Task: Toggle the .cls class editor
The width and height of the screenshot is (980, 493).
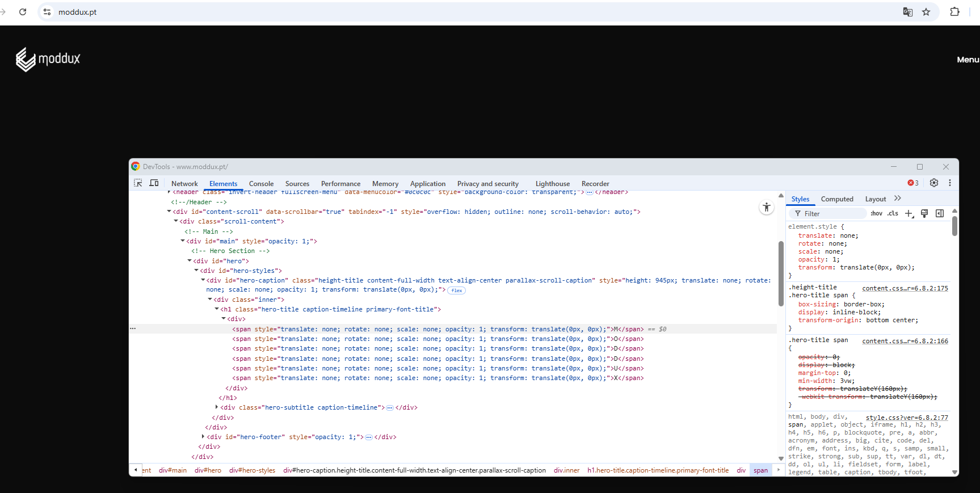Action: (x=893, y=213)
